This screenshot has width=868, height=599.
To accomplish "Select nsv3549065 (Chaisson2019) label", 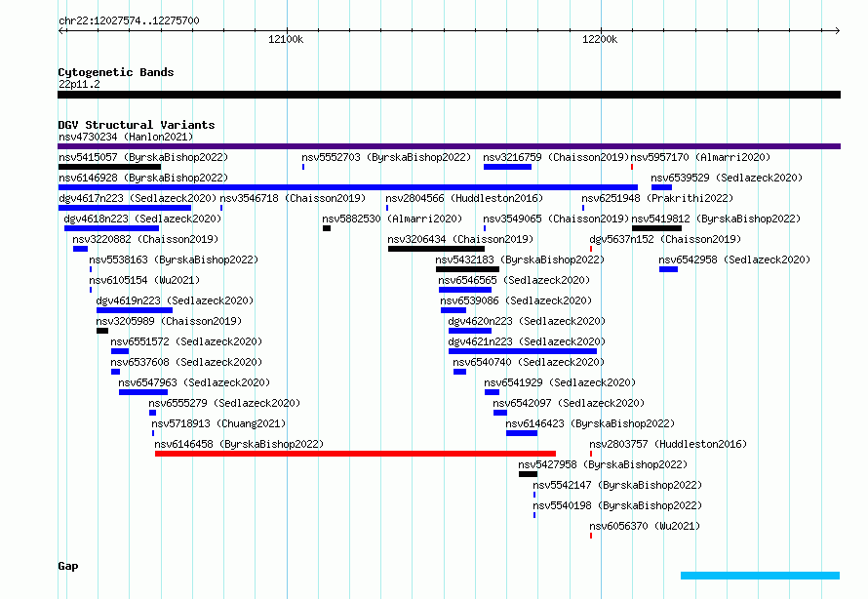I will pos(556,219).
